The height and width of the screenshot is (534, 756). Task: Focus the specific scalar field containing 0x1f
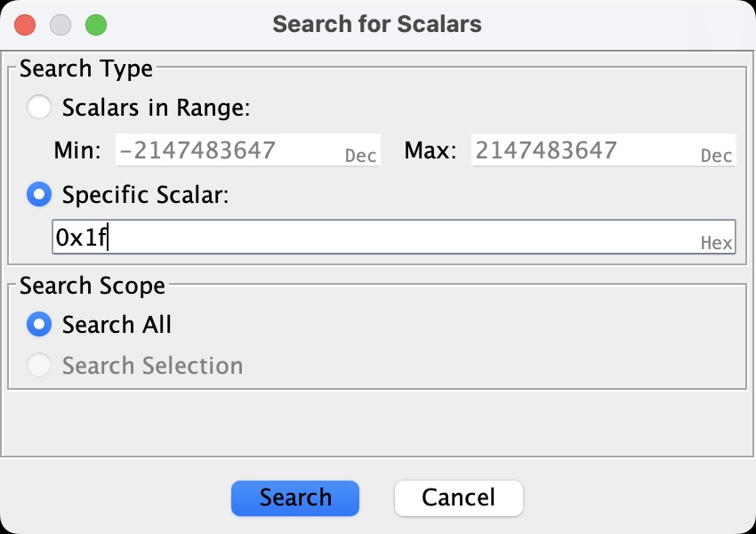(394, 237)
